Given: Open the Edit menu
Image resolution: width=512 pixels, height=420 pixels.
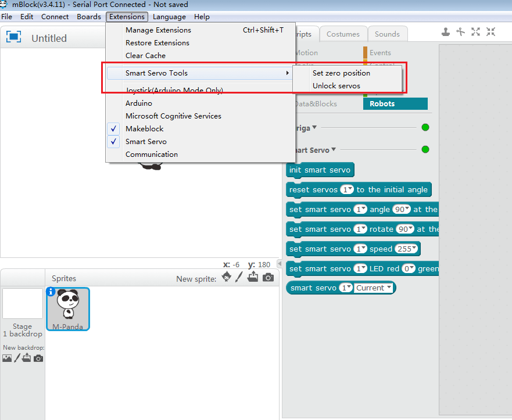Looking at the screenshot, I should click(x=27, y=17).
